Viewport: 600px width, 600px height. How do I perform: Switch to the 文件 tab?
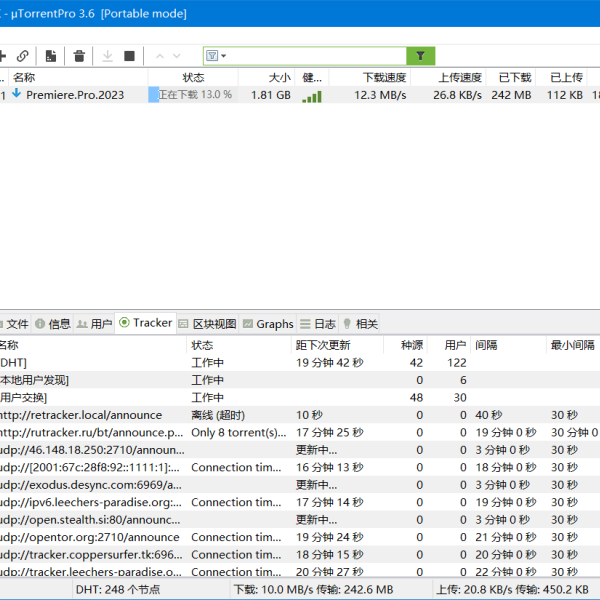pyautogui.click(x=15, y=324)
